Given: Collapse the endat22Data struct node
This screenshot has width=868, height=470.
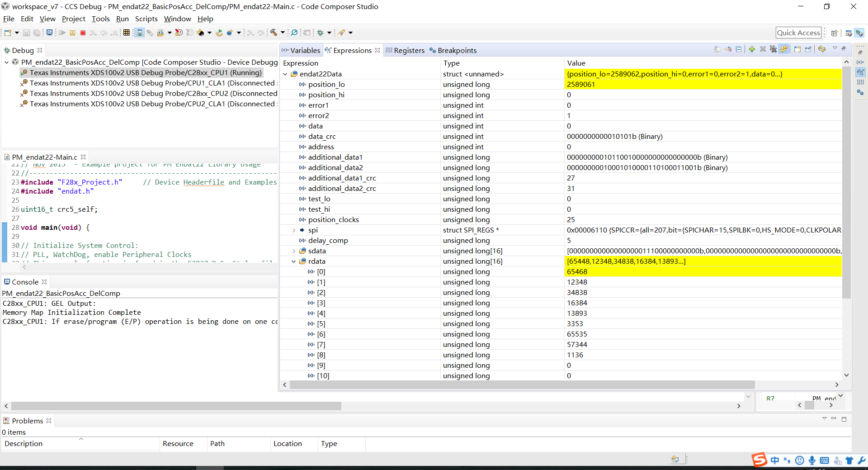Looking at the screenshot, I should [285, 74].
